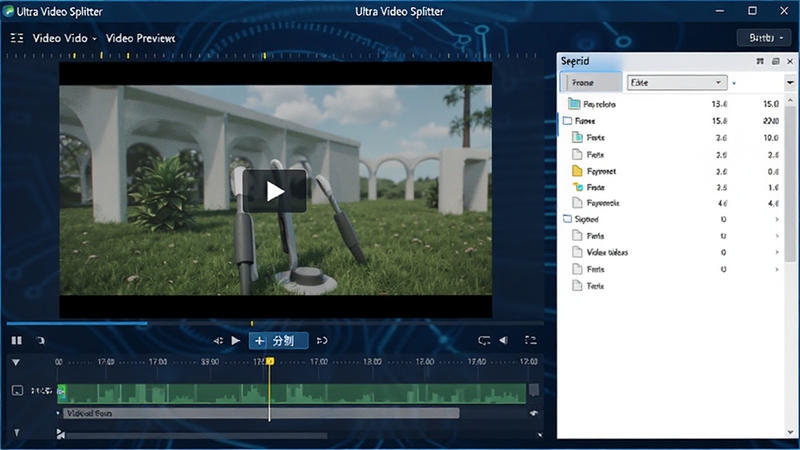This screenshot has width=800, height=450.
Task: Open the Batch dropdown button at top right
Action: (x=764, y=38)
